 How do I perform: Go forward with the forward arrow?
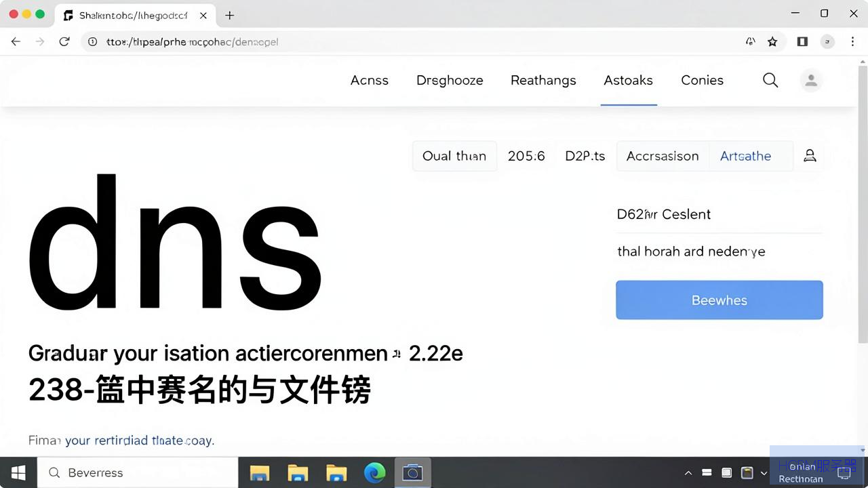click(x=40, y=41)
